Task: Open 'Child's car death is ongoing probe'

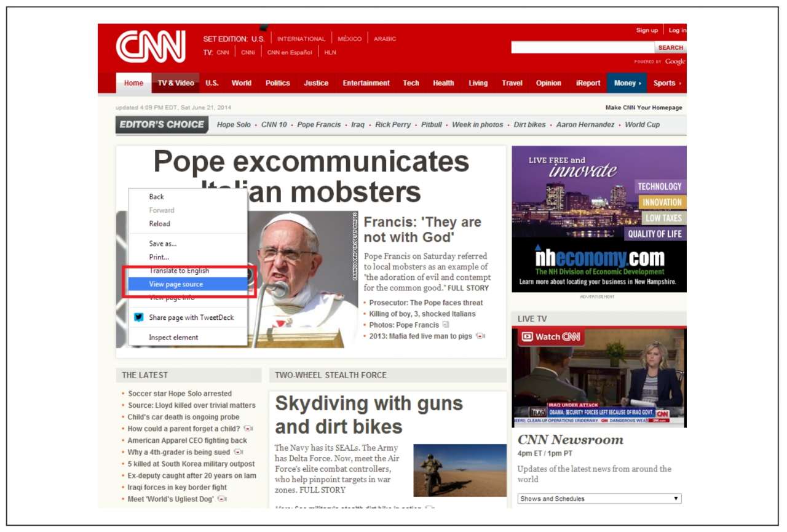Action: 184,417
